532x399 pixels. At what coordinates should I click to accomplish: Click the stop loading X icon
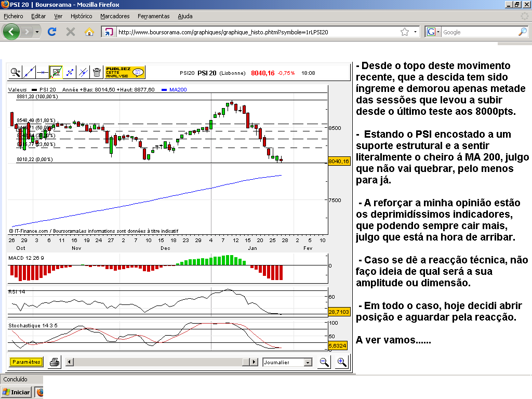tap(71, 32)
